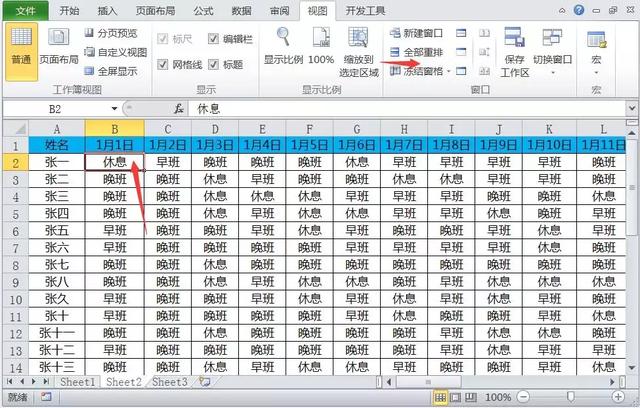Click the Unhide window icon beside 冻结窗格
This screenshot has width=640, height=408.
coord(461,71)
